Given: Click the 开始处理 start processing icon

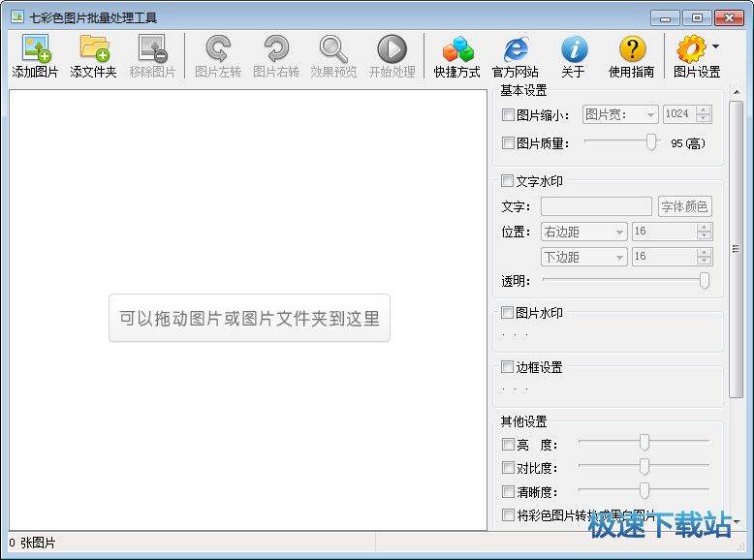Looking at the screenshot, I should pyautogui.click(x=392, y=49).
